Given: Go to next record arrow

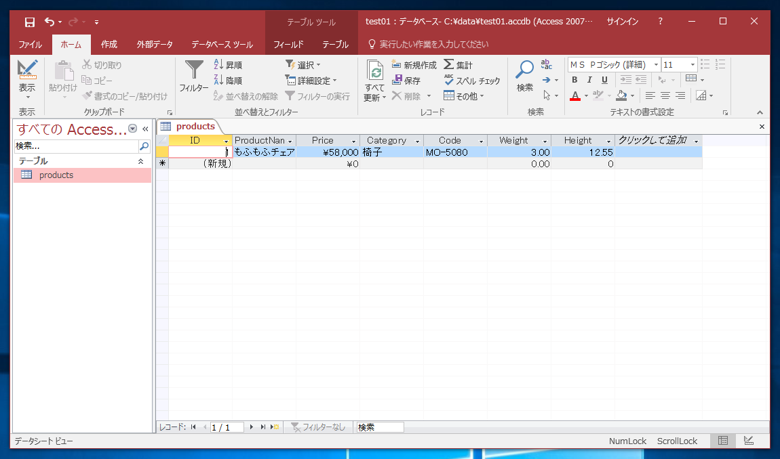Looking at the screenshot, I should (x=251, y=427).
